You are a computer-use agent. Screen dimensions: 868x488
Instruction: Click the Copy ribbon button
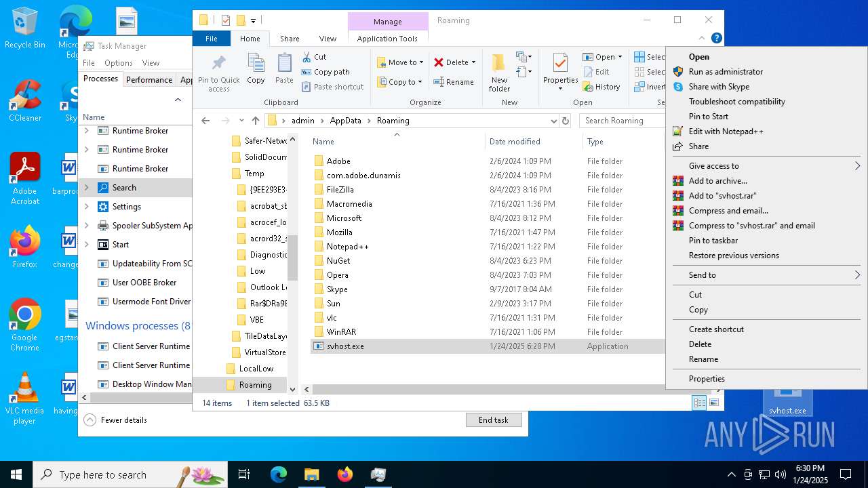pos(256,68)
